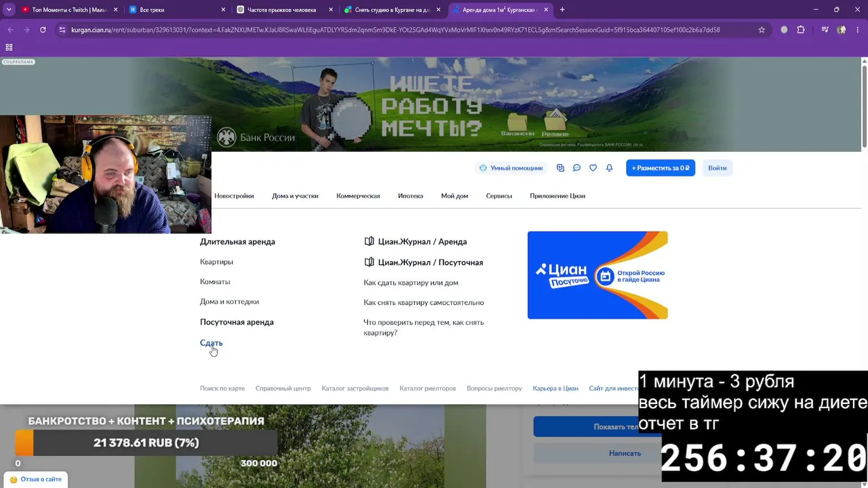Open the compare listings icon in header
This screenshot has height=488, width=868.
560,168
